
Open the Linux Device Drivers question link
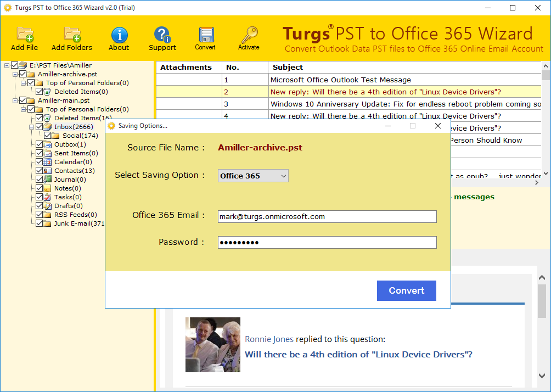click(x=358, y=354)
